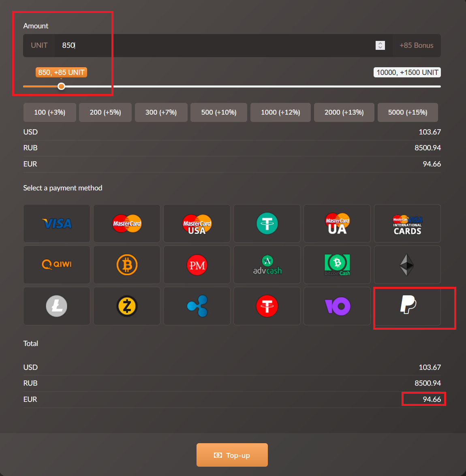466x476 pixels.
Task: Focus the UNIT amount input field
Action: pyautogui.click(x=215, y=45)
